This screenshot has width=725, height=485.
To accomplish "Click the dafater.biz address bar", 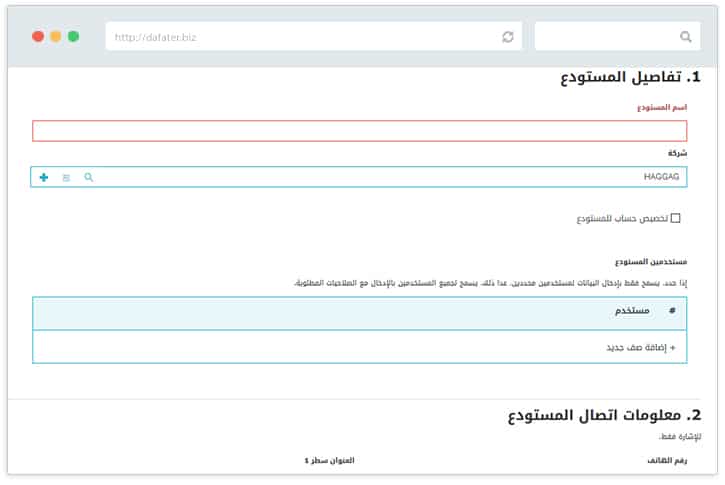I will click(x=300, y=36).
